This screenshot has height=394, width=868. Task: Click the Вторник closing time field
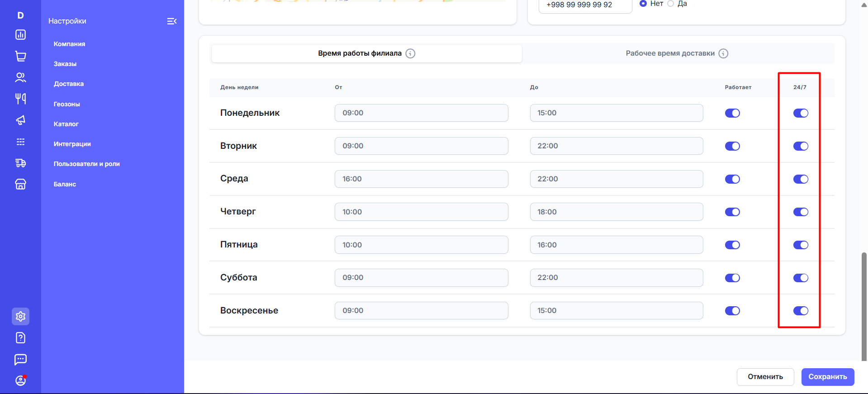(616, 146)
